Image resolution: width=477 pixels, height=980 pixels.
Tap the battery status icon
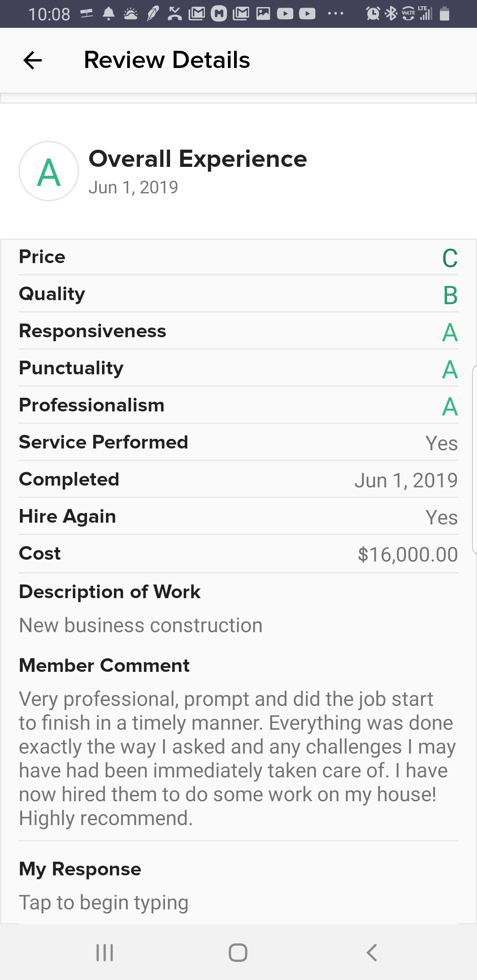[445, 14]
